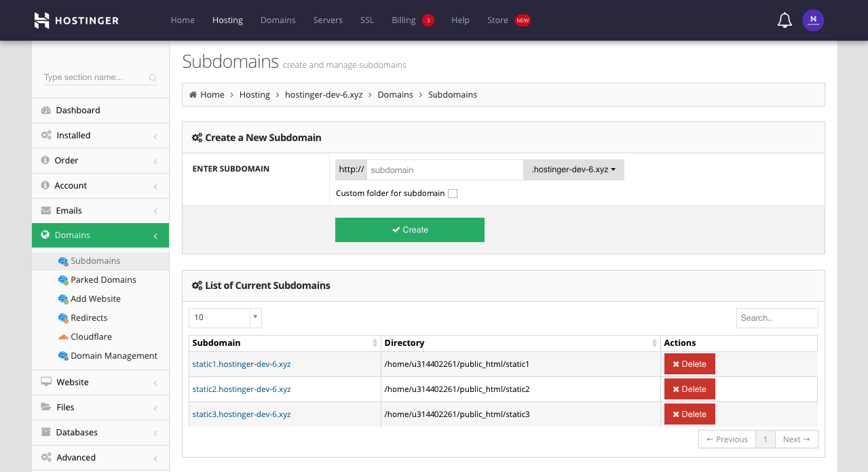
Task: Click the Add Website icon
Action: 63,299
